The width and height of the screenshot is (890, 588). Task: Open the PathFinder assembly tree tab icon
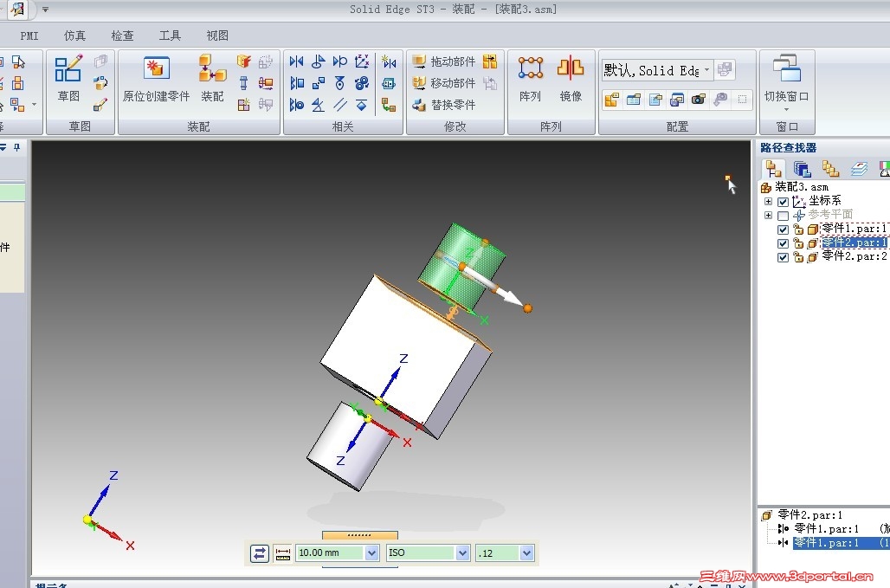(x=772, y=169)
